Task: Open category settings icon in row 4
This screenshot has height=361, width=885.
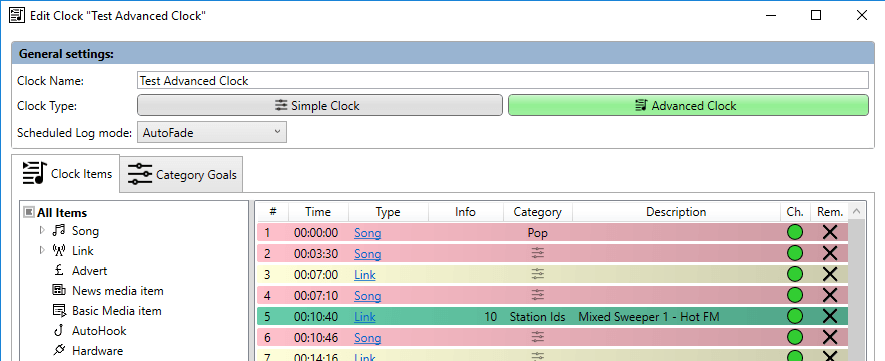Action: [538, 294]
